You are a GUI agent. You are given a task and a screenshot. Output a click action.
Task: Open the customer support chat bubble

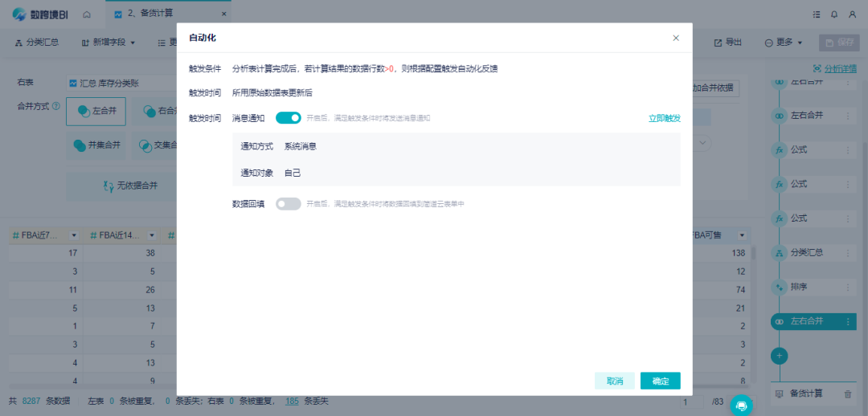[x=742, y=405]
